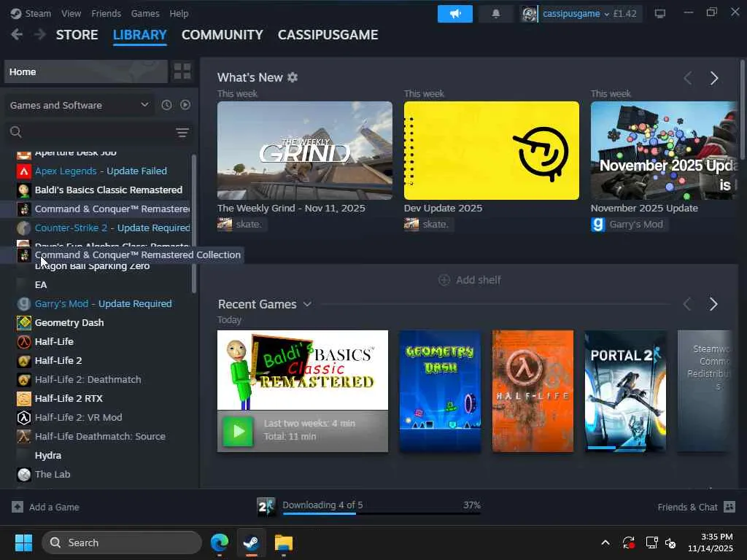Click the Home button in library
The image size is (747, 560).
[86, 72]
